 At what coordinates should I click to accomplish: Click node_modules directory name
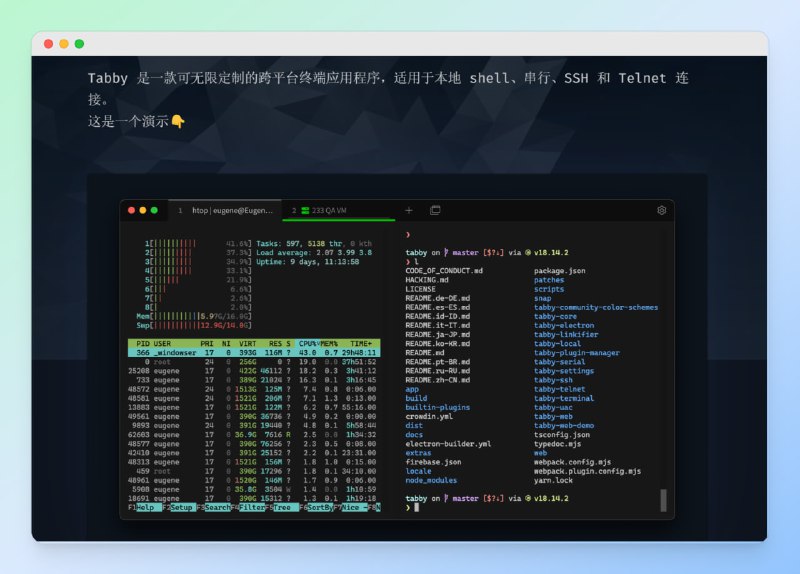pos(431,480)
